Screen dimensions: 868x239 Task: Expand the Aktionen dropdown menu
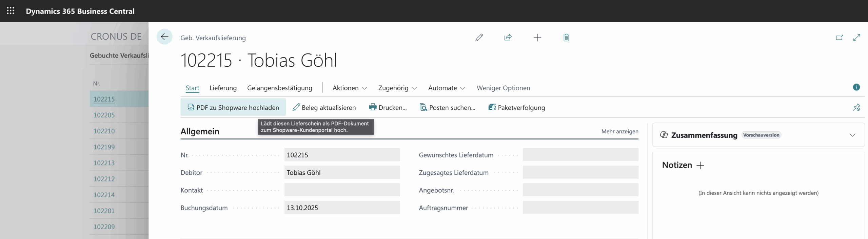pyautogui.click(x=350, y=88)
